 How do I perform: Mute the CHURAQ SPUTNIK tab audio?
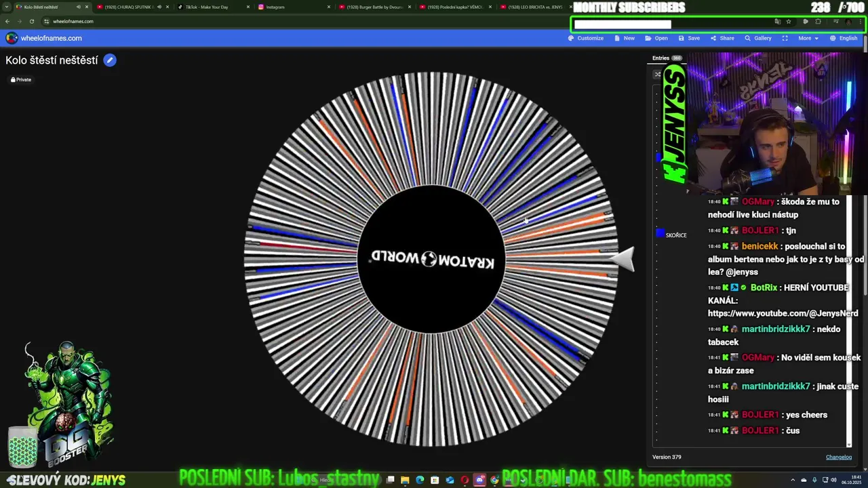(159, 7)
